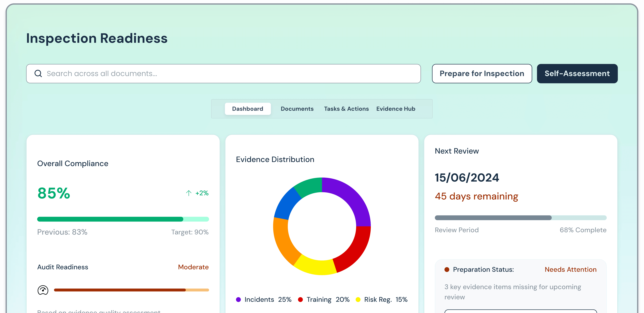
Task: Open the Tasks & Actions tab
Action: (346, 109)
